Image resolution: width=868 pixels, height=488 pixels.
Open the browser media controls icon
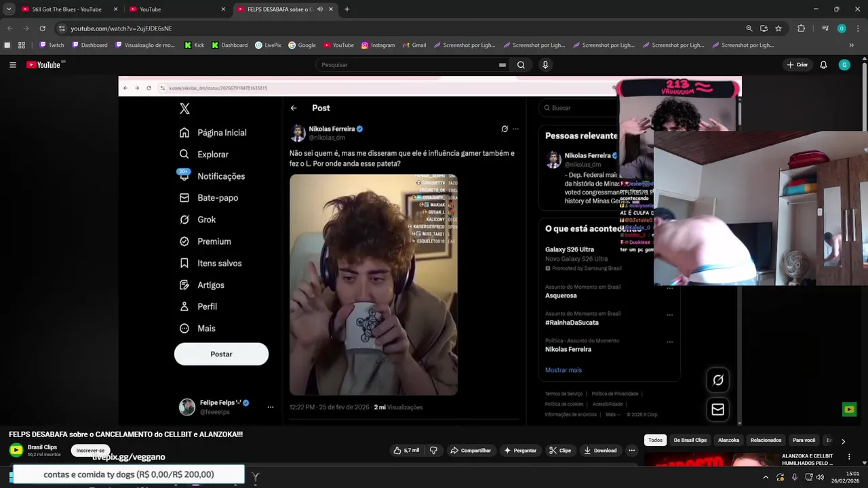coord(825,28)
